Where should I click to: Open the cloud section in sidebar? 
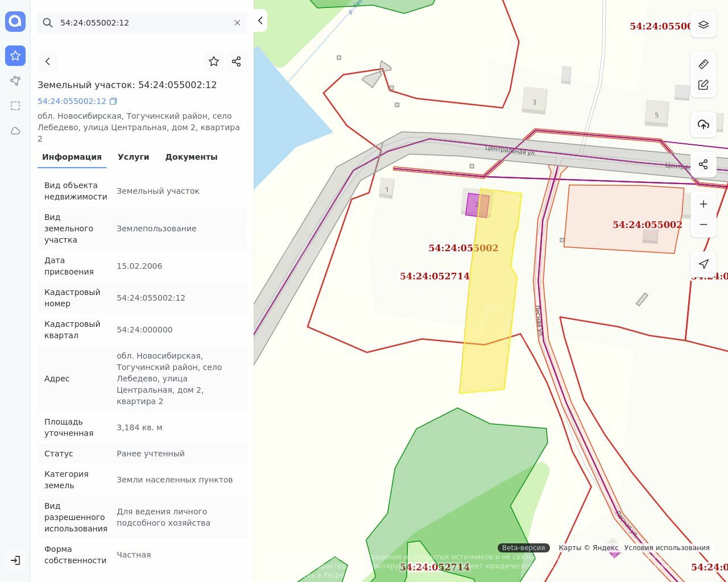(x=15, y=131)
